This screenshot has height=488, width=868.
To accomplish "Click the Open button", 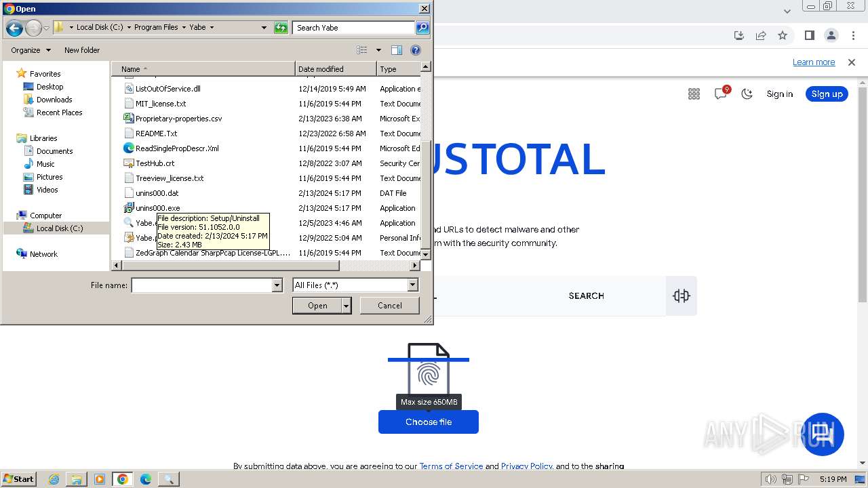I will [x=317, y=306].
